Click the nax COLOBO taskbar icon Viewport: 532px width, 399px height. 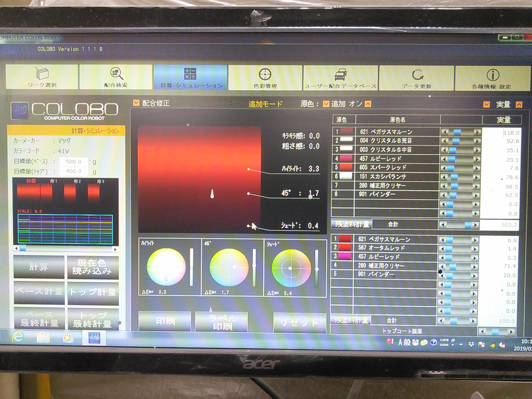pyautogui.click(x=94, y=338)
